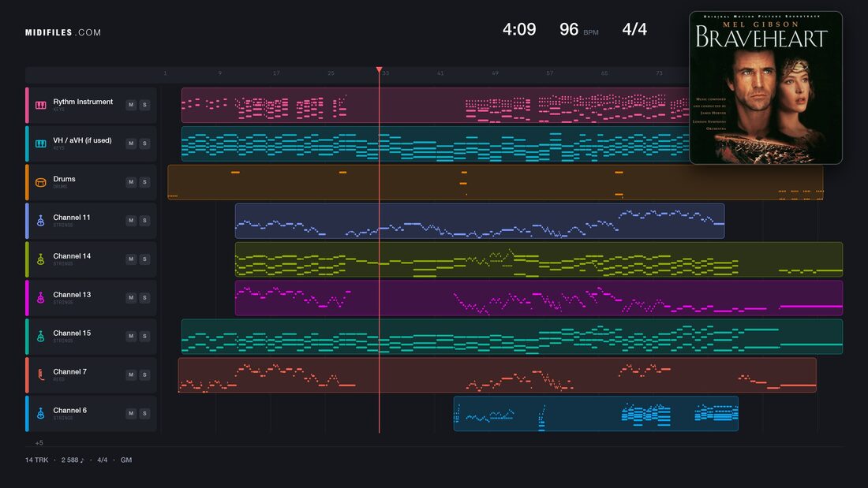Select the cyan VH / aVH MIDI clip
This screenshot has width=868, height=488.
[435, 143]
